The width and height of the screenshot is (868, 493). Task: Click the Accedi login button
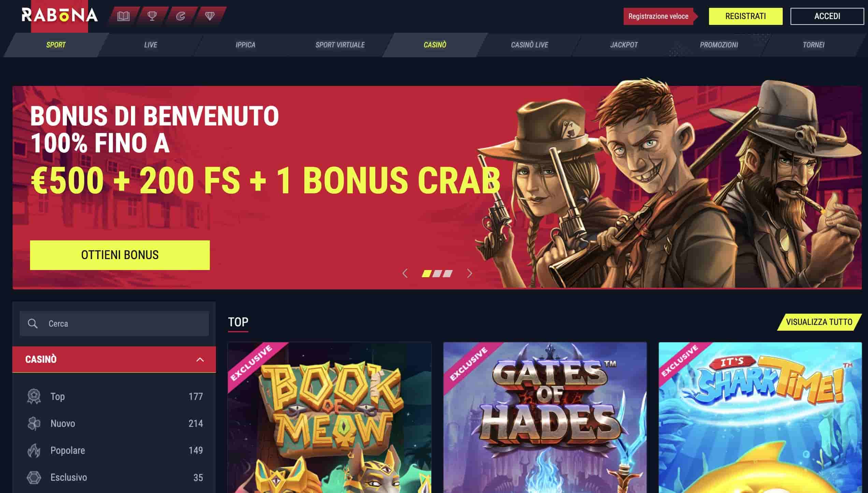tap(827, 16)
